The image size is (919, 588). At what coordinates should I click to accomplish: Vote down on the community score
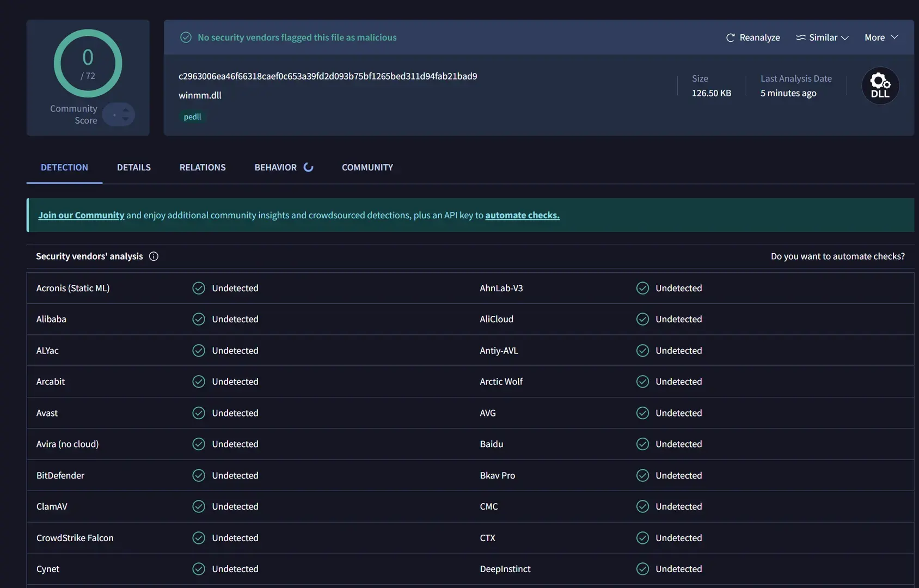coord(126,119)
